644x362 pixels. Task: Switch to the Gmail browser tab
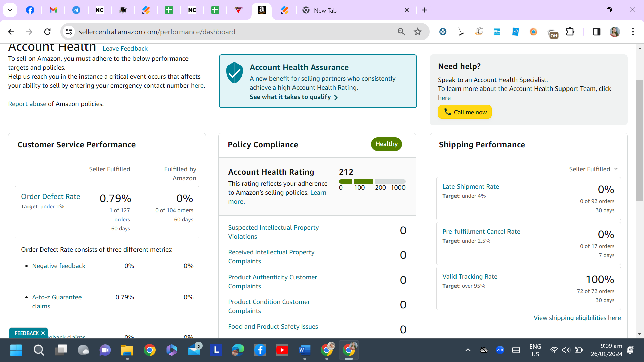pyautogui.click(x=53, y=10)
